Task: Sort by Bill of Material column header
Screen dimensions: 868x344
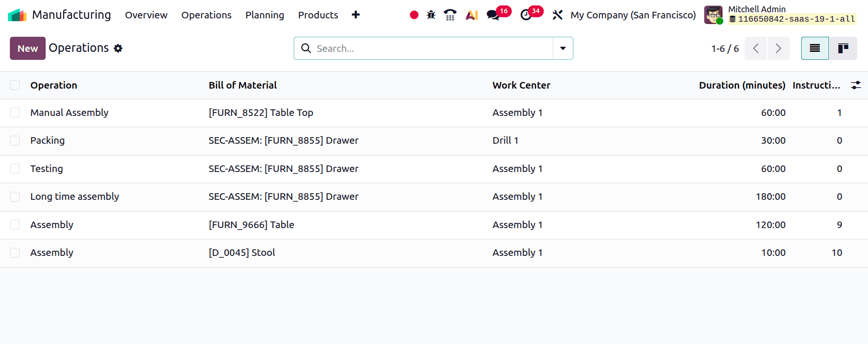Action: [x=243, y=85]
